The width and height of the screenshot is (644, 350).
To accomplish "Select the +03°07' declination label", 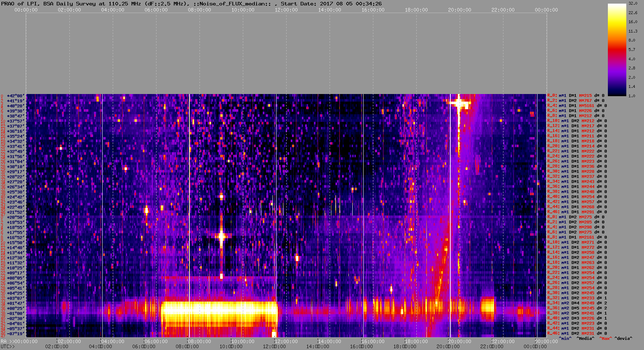I will (x=16, y=298).
